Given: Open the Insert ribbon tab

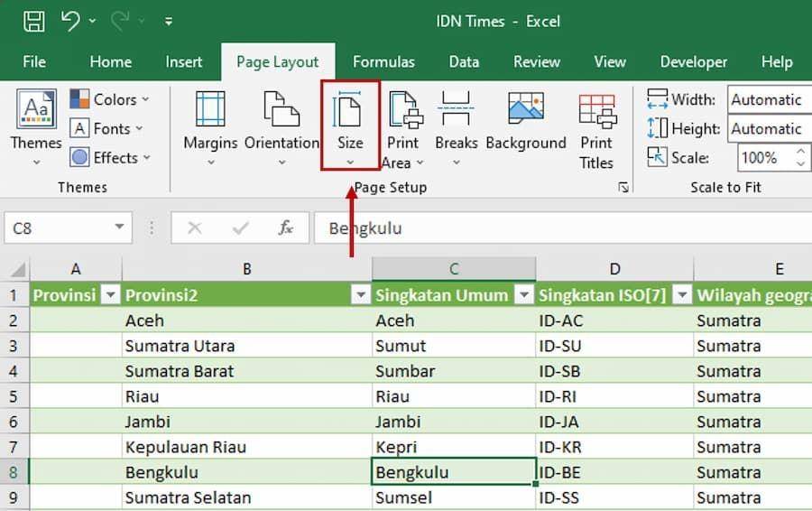Looking at the screenshot, I should point(184,62).
